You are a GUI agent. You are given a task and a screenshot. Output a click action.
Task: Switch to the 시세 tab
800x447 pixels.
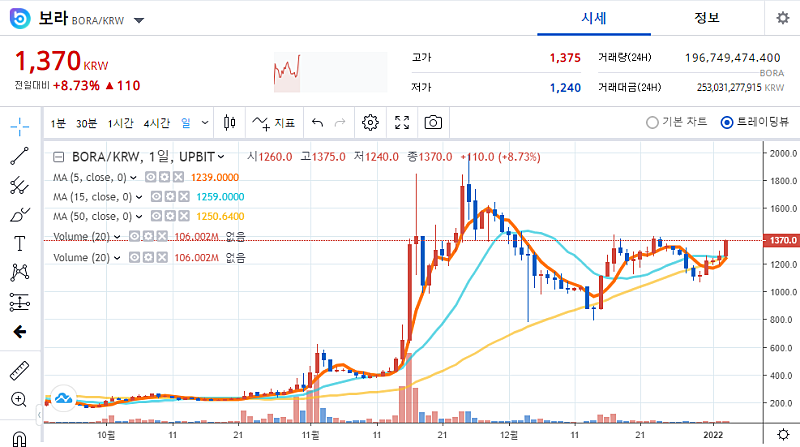594,18
